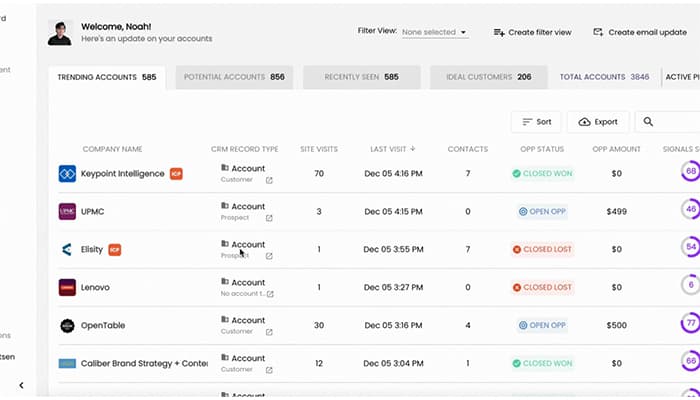Click signal score ring 77 for OpenTable
The image size is (700, 400).
pos(691,323)
